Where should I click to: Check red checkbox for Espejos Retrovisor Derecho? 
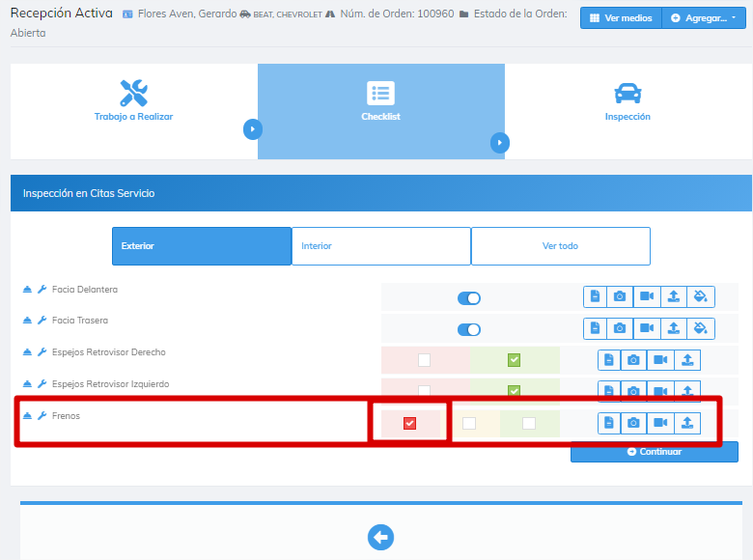point(424,360)
